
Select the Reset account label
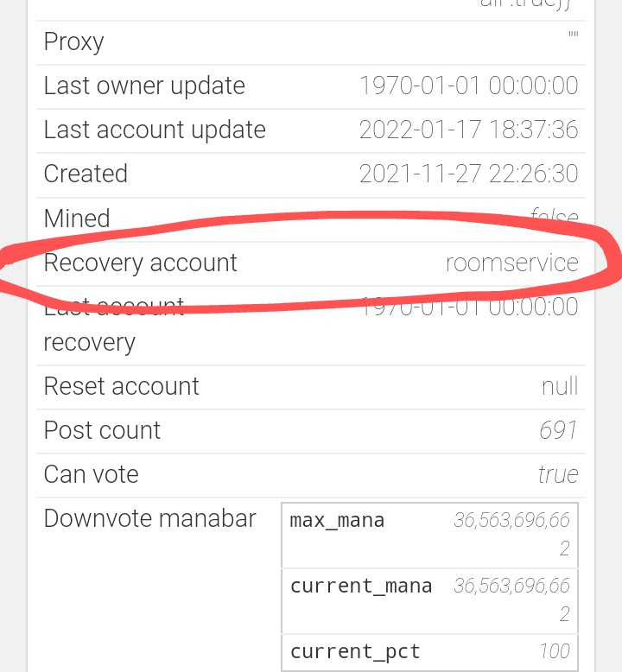click(121, 386)
